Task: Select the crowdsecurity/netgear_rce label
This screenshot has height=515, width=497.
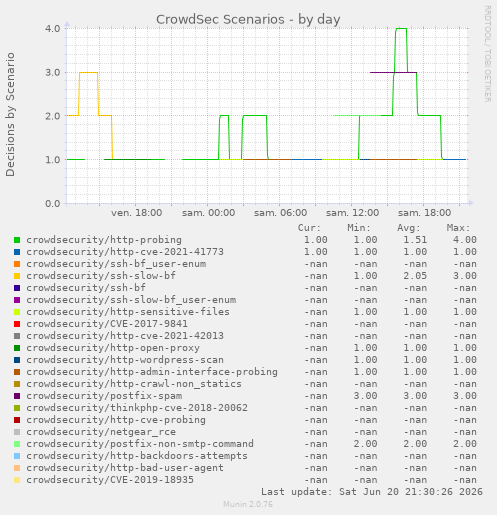Action: point(101,432)
